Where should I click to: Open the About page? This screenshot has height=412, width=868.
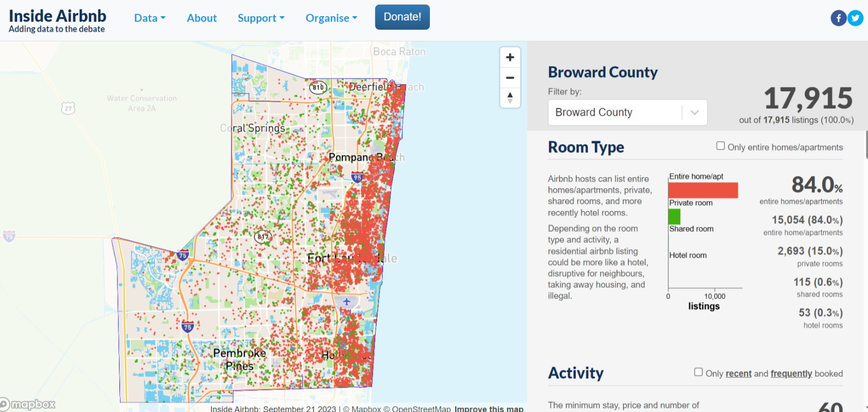202,18
